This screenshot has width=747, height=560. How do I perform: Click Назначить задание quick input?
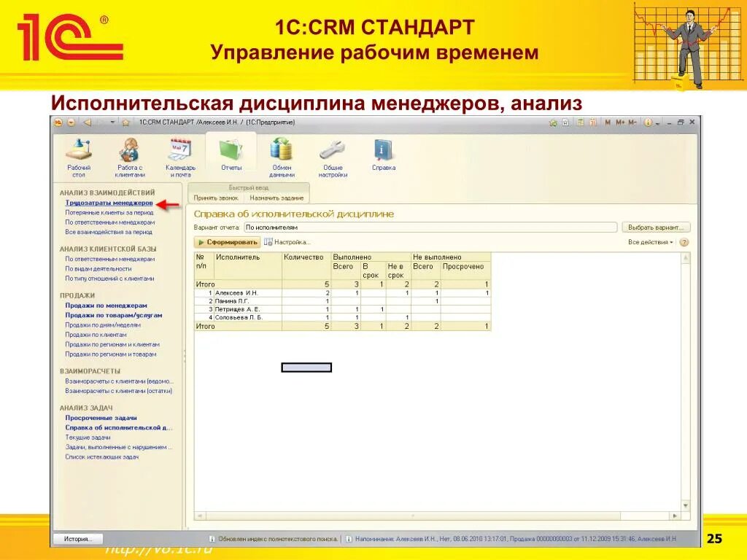click(276, 198)
